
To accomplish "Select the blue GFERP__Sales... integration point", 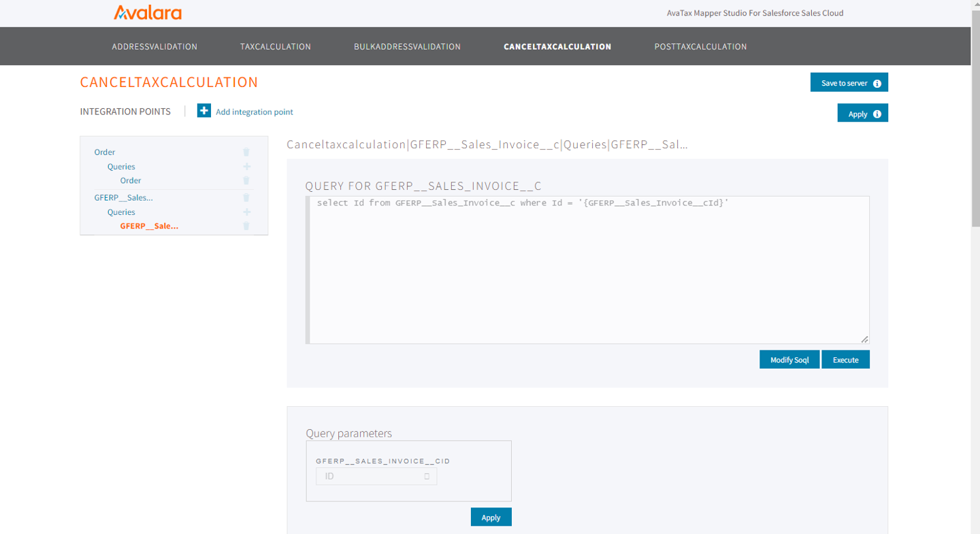I will pos(123,198).
